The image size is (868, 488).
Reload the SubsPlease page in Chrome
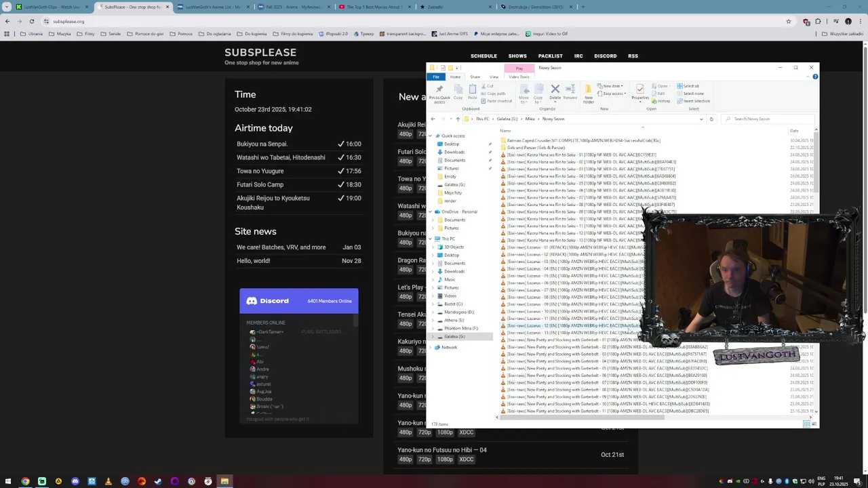tap(31, 21)
